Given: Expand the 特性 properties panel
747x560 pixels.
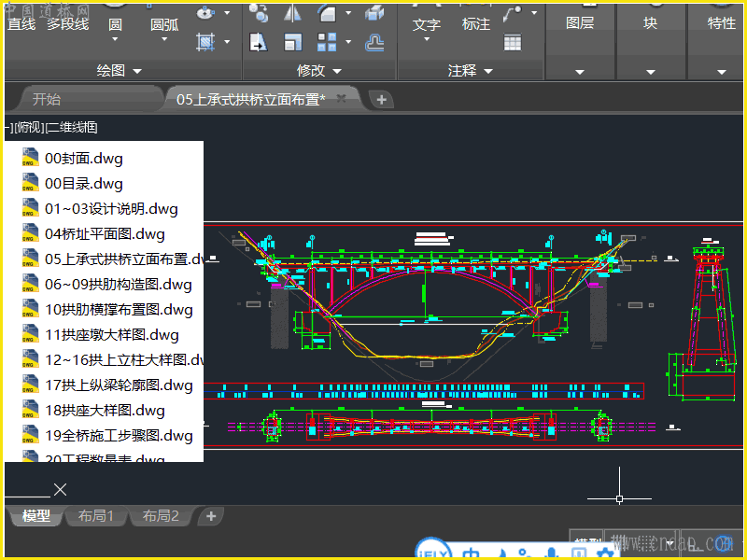Looking at the screenshot, I should [722, 72].
